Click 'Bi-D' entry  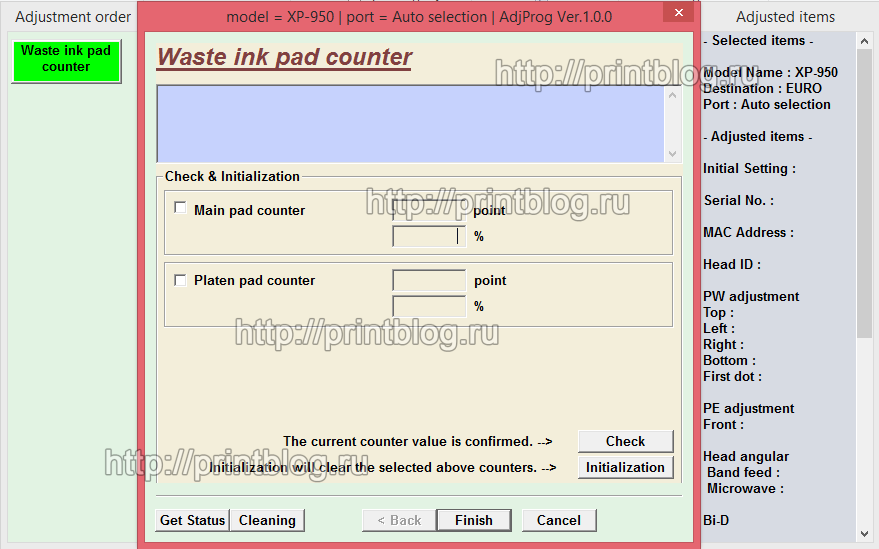[716, 520]
